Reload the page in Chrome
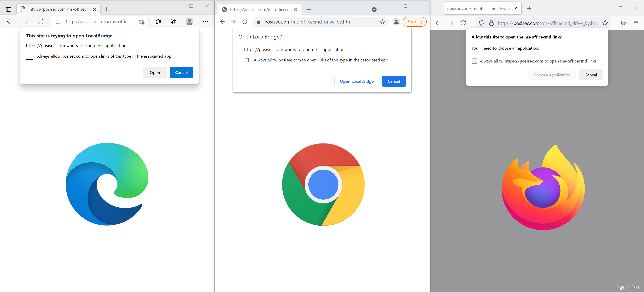 pyautogui.click(x=245, y=22)
